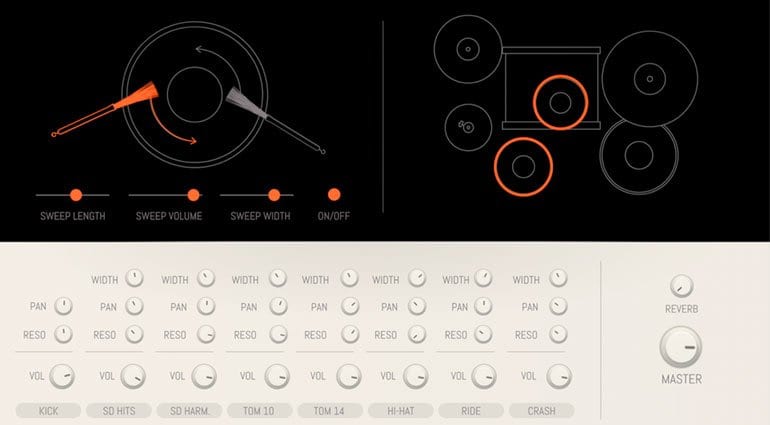
Task: Select the HI-HAT channel button
Action: pyautogui.click(x=400, y=410)
